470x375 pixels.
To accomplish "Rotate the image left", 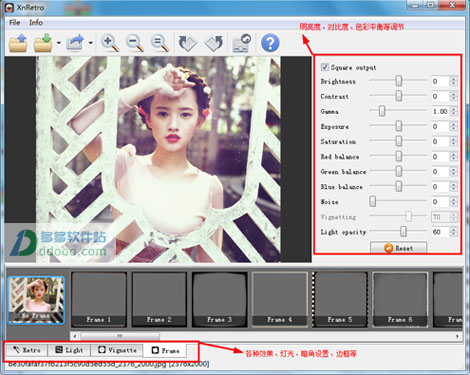I will (188, 43).
